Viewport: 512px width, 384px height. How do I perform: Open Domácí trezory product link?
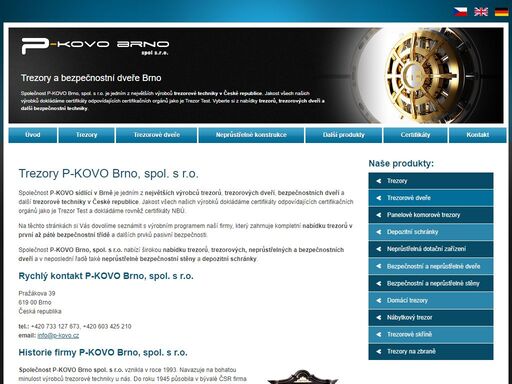(x=431, y=300)
